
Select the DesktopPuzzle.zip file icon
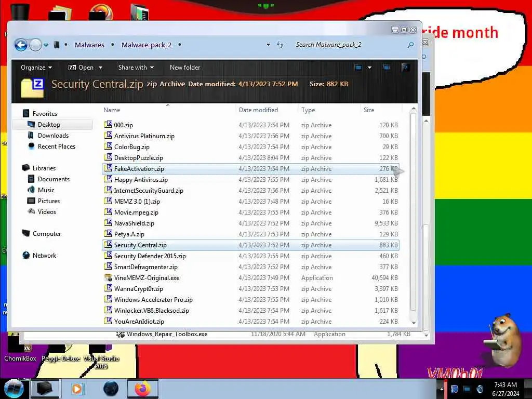point(108,157)
